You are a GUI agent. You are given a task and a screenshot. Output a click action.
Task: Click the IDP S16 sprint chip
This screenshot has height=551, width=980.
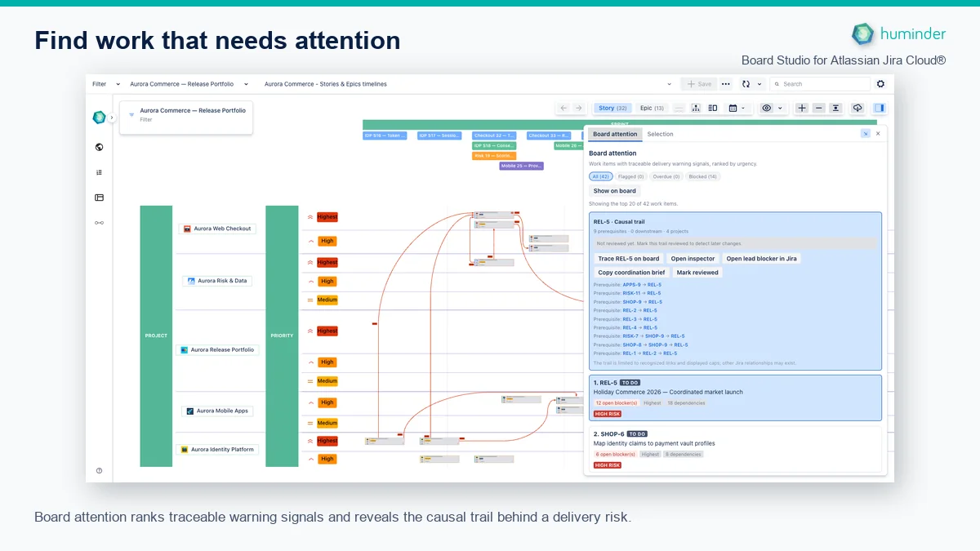tap(385, 136)
